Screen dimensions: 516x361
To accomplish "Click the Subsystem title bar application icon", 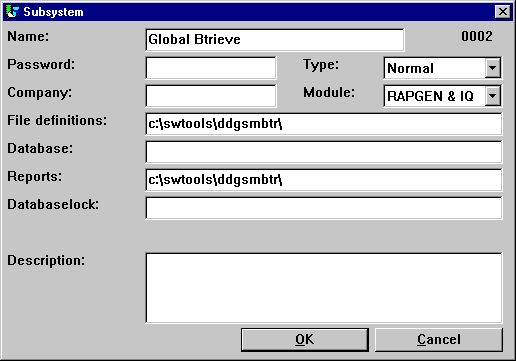I will point(12,12).
